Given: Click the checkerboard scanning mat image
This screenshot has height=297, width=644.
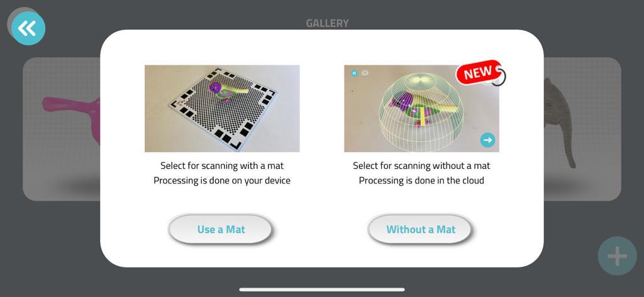Looking at the screenshot, I should (x=222, y=108).
